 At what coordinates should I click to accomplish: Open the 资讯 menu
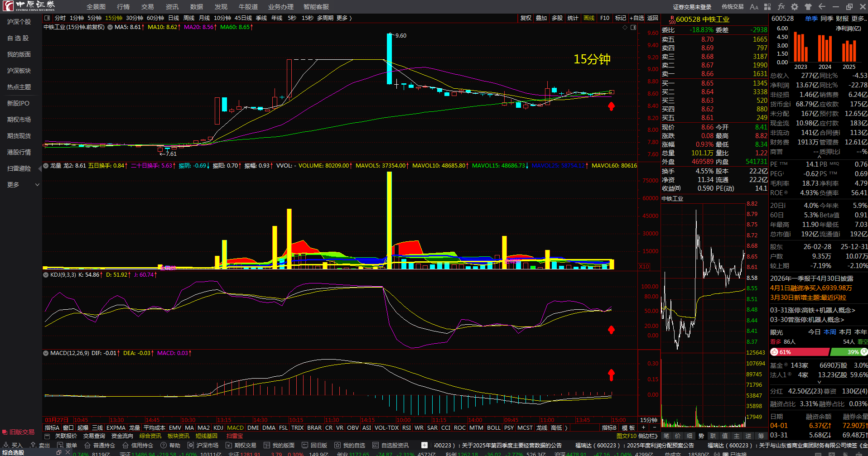[172, 7]
